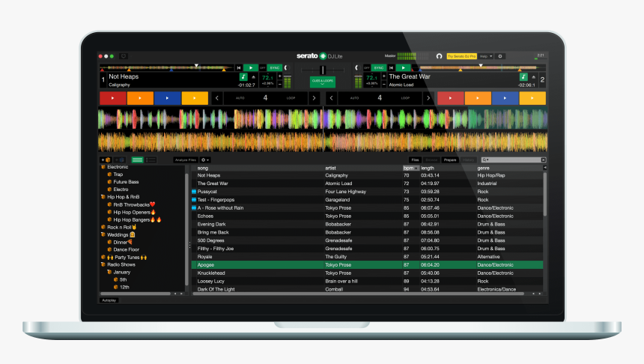Screen dimensions: 644x364
Task: Click Try Serato DJ Pro button
Action: click(x=461, y=56)
